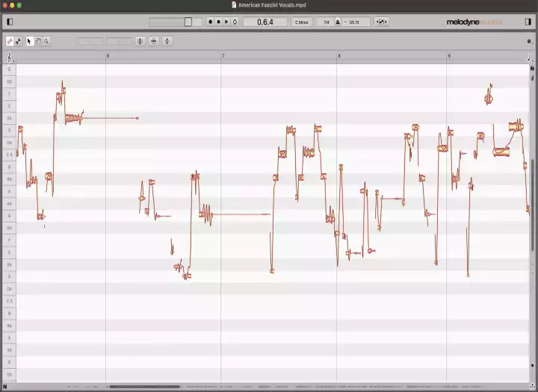Start playback with the play button
This screenshot has height=392, width=538.
(x=226, y=22)
